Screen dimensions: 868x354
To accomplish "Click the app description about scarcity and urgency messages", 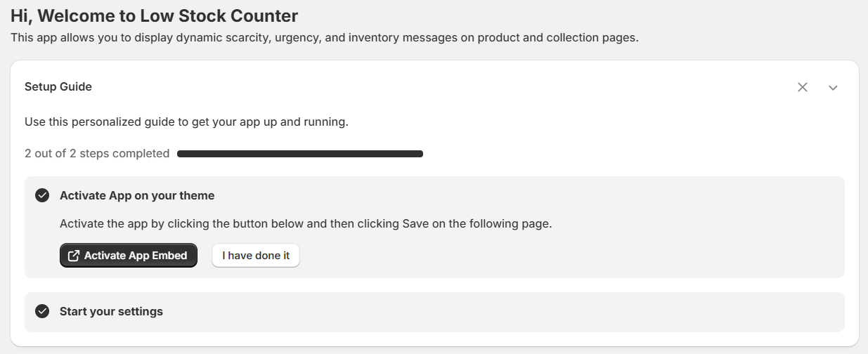I will [x=325, y=38].
